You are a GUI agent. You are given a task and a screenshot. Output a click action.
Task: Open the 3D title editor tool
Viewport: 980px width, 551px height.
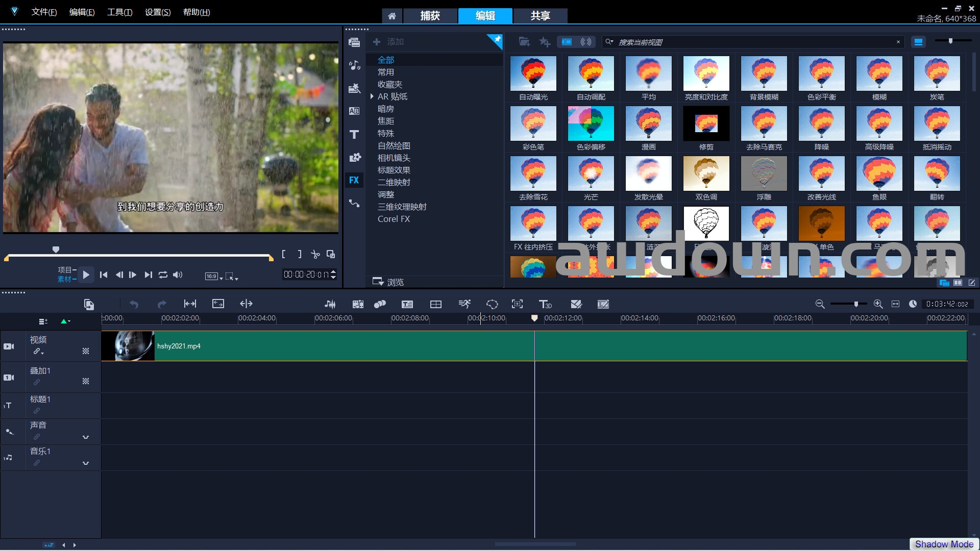[545, 304]
